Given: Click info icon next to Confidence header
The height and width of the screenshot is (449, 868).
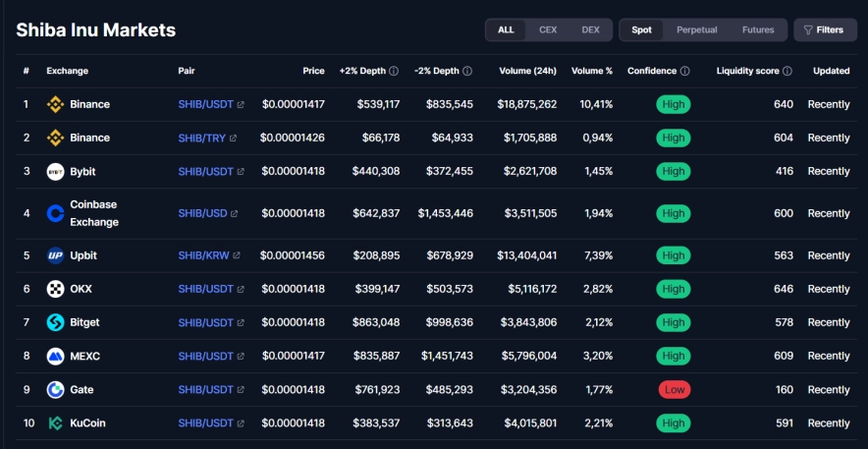Looking at the screenshot, I should click(684, 71).
